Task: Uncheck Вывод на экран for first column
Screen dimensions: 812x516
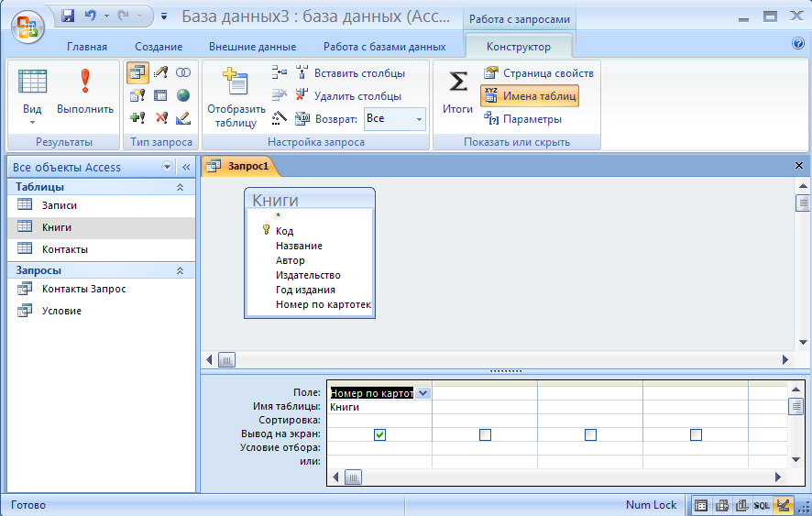Action: pos(379,434)
